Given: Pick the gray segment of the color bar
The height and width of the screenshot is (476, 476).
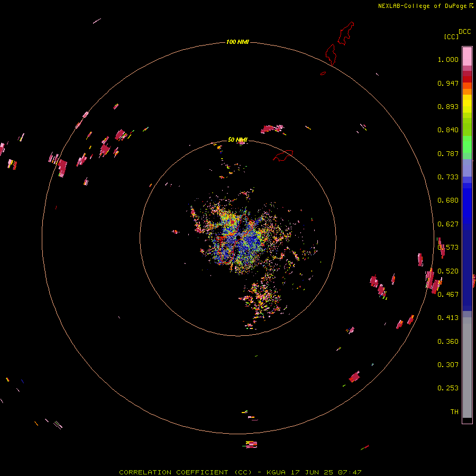Looking at the screenshot, I should pyautogui.click(x=467, y=368).
